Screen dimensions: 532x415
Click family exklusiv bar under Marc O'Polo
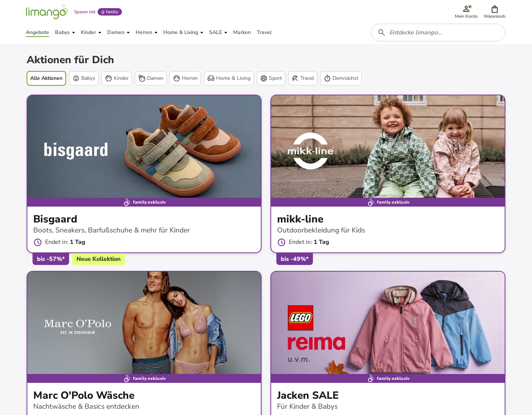click(144, 378)
